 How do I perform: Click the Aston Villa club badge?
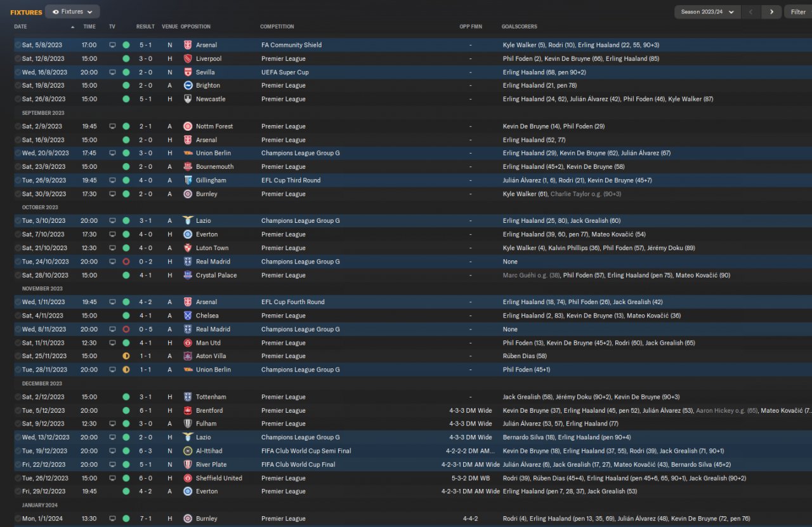[x=188, y=356]
